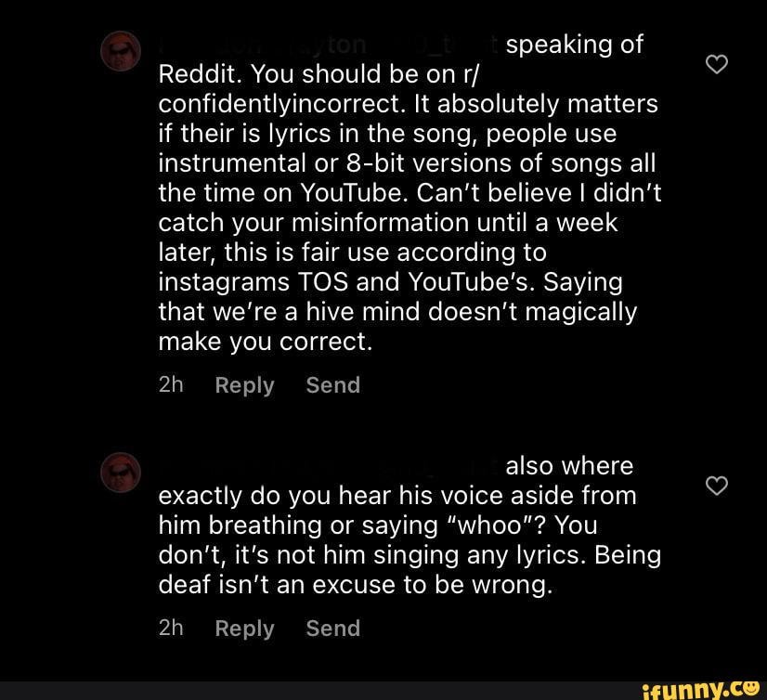
Task: Open the blurred username before "speaking of"
Action: click(329, 45)
